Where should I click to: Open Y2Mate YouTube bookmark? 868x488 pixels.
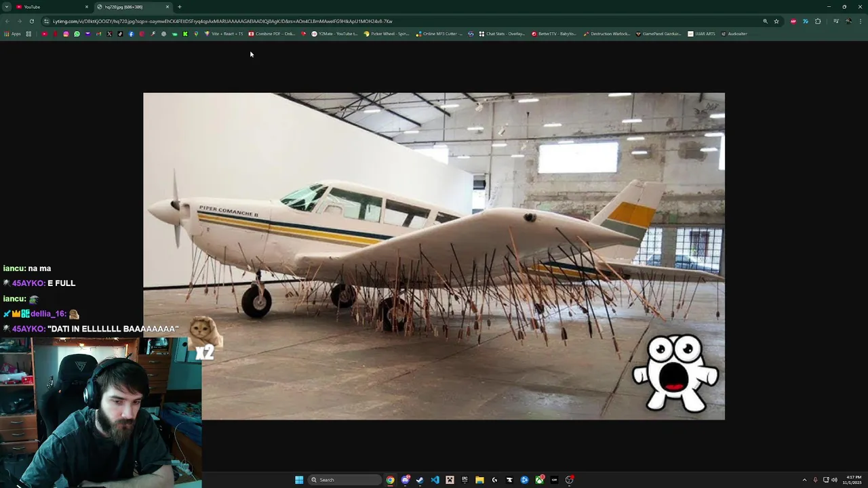point(334,34)
